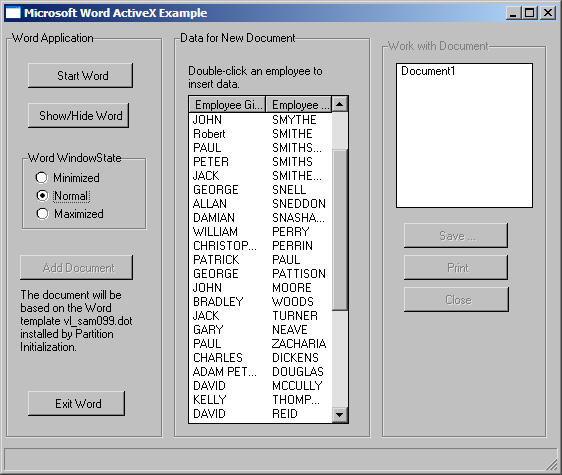Viewport: 562px width, 475px height.
Task: Click the list scroll down arrow
Action: click(339, 415)
